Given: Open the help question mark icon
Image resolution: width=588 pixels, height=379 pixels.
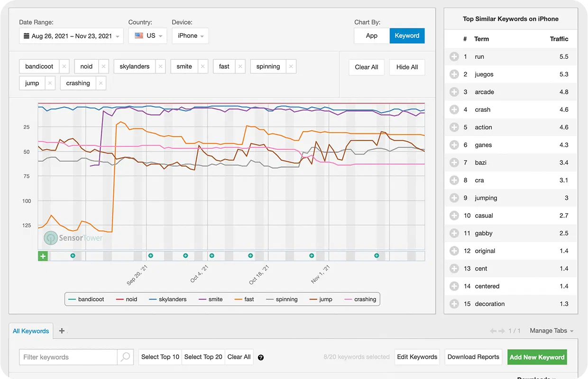Looking at the screenshot, I should pyautogui.click(x=261, y=358).
